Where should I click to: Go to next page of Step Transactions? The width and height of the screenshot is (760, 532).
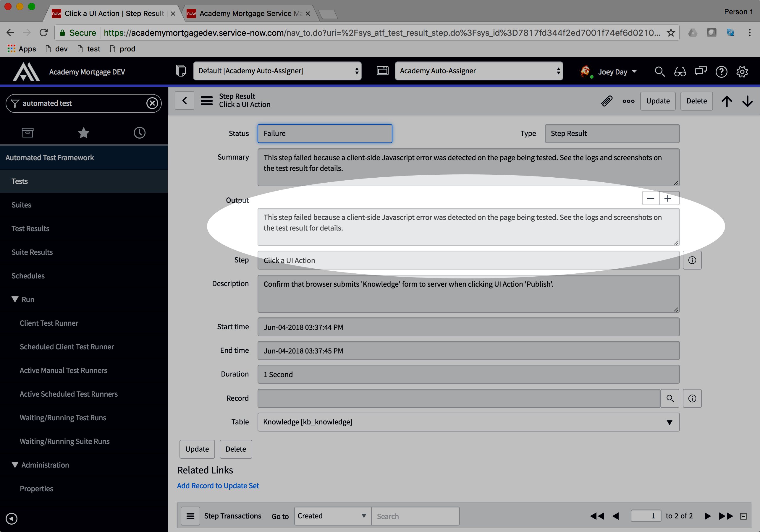point(707,516)
